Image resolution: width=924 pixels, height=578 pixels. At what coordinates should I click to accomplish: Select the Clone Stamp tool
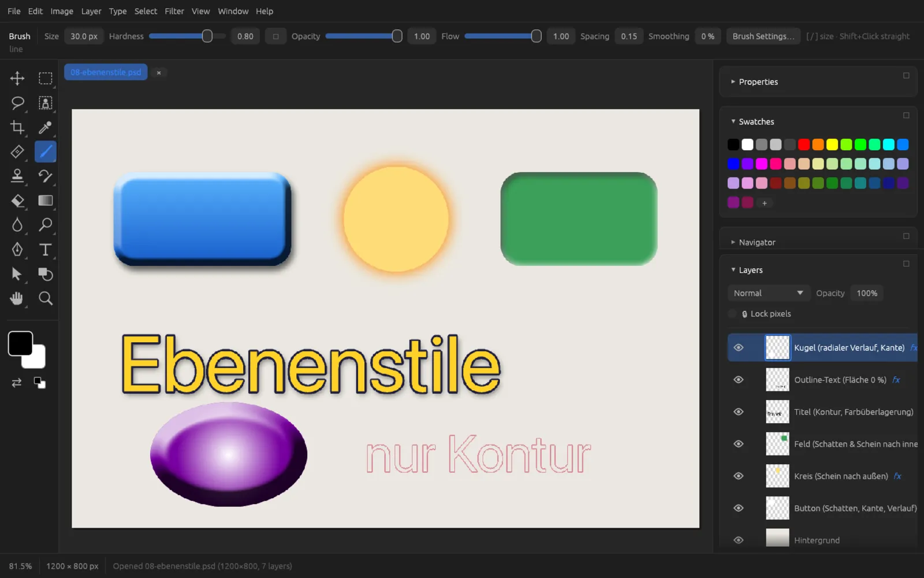tap(17, 176)
